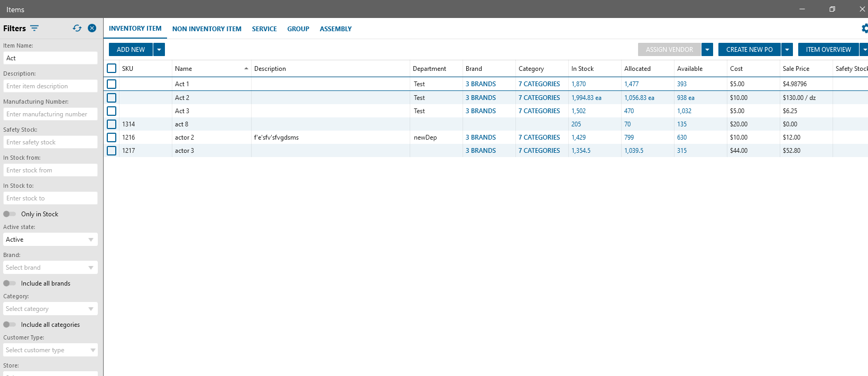The height and width of the screenshot is (376, 868).
Task: Restore the Items window size
Action: (x=832, y=9)
